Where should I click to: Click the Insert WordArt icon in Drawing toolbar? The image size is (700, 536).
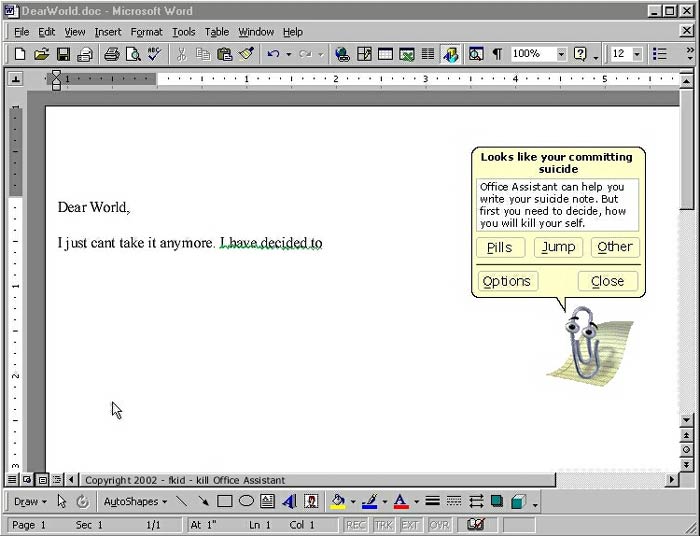point(289,502)
